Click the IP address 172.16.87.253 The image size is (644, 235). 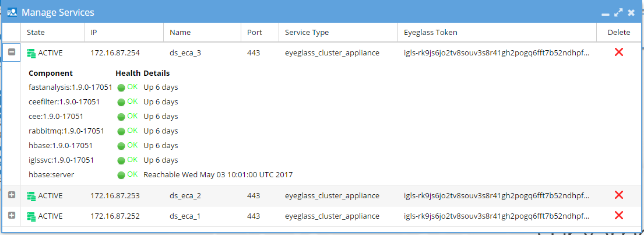click(x=115, y=195)
